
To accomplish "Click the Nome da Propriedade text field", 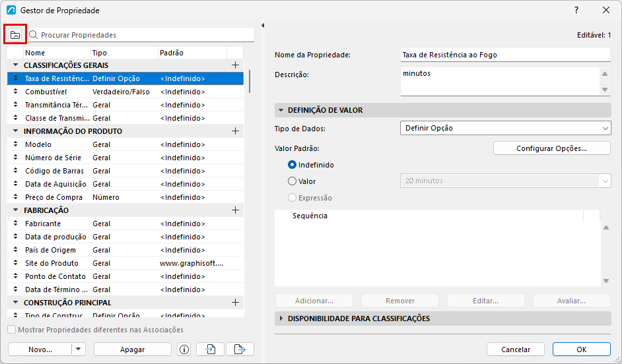I will pyautogui.click(x=505, y=55).
